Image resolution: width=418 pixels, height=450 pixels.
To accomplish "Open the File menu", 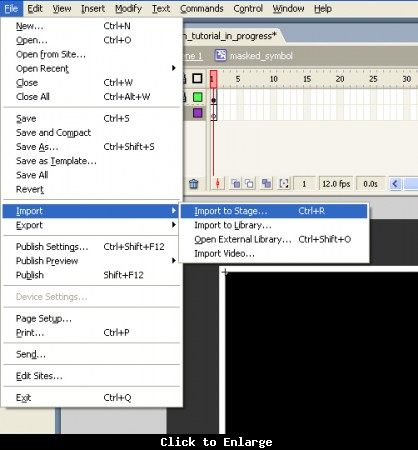I will click(x=11, y=8).
